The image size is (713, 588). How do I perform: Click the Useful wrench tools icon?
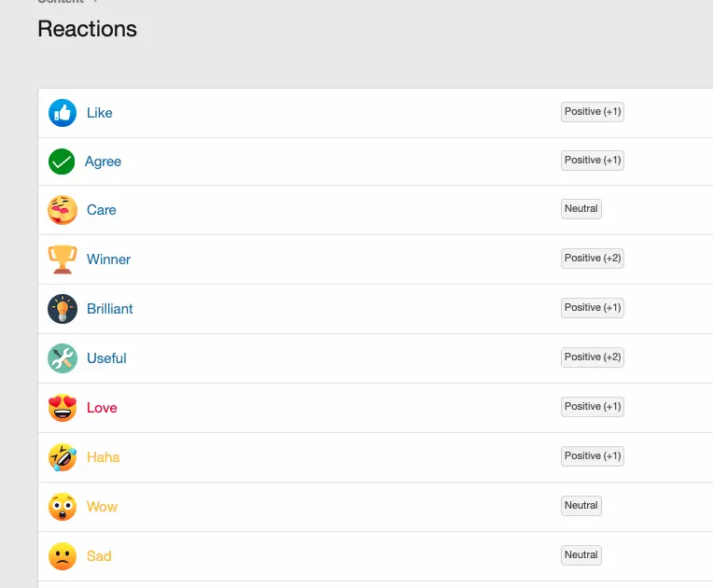63,358
